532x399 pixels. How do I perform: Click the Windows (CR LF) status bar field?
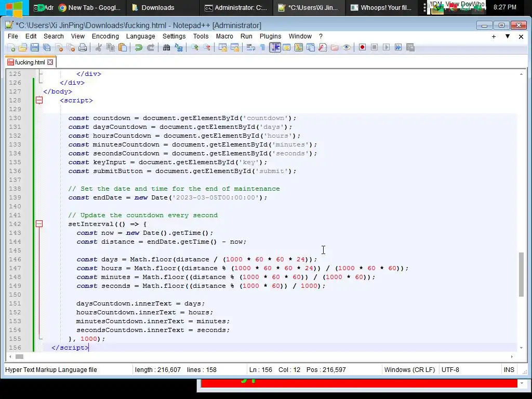click(x=409, y=370)
